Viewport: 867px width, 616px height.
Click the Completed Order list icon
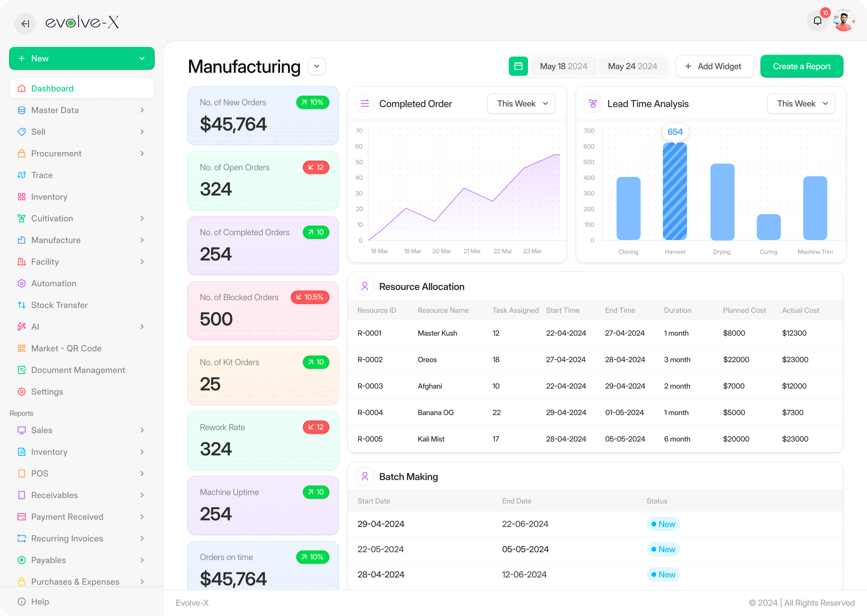click(365, 103)
